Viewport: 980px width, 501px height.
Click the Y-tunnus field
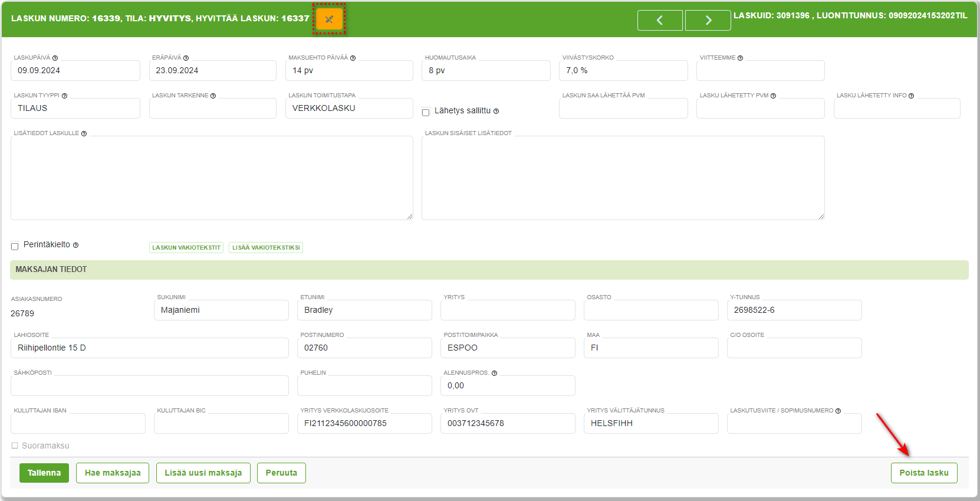[794, 310]
